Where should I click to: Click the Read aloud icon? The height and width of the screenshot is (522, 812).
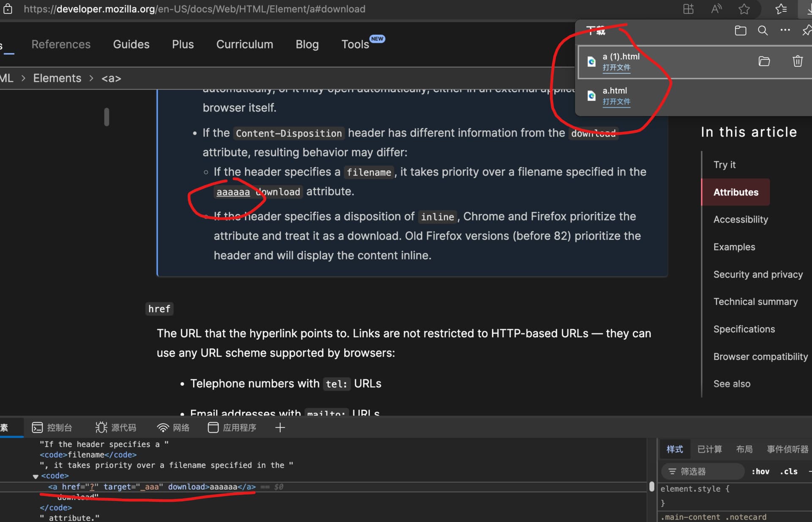(x=716, y=9)
